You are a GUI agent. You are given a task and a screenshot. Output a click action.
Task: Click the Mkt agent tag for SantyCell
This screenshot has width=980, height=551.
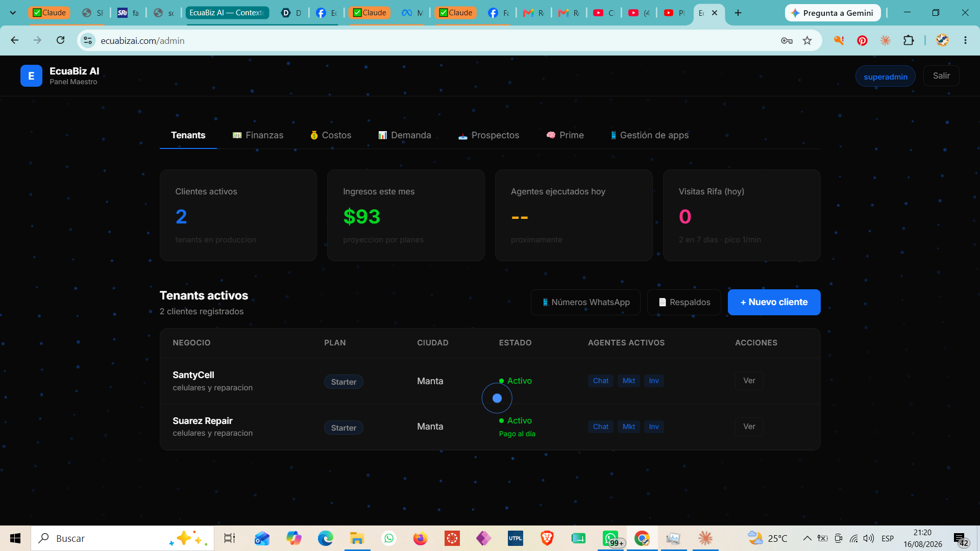(628, 381)
